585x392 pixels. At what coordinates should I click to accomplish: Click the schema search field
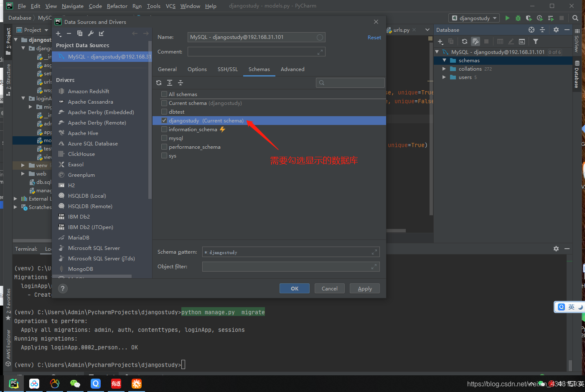tap(350, 83)
